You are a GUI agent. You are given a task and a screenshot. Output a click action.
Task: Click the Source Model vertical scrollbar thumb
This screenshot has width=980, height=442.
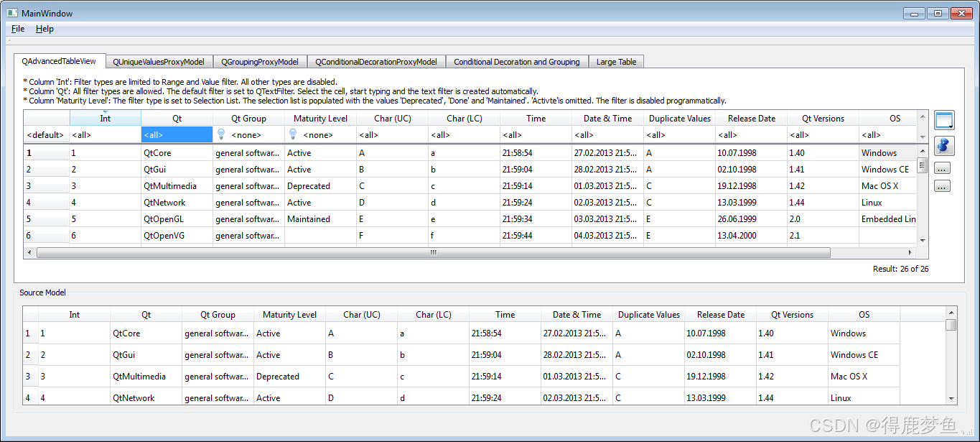point(951,325)
